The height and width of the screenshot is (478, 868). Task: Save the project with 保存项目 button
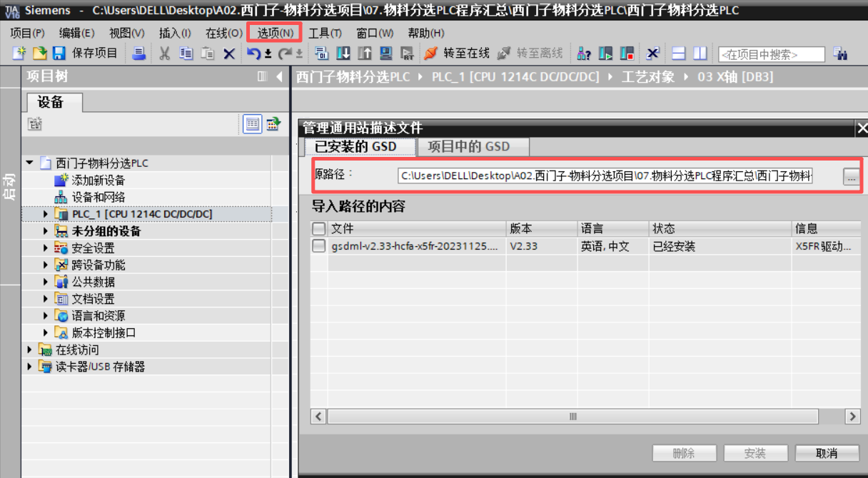click(85, 54)
